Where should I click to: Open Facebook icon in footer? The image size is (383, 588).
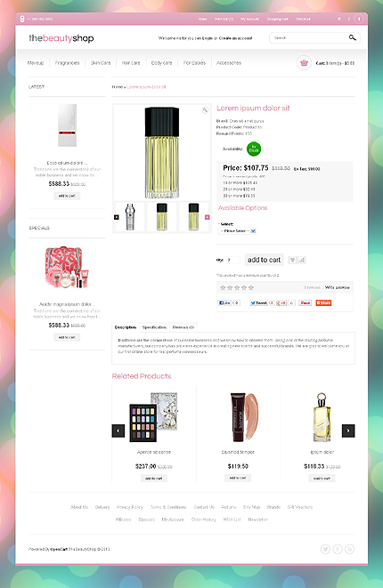click(338, 549)
